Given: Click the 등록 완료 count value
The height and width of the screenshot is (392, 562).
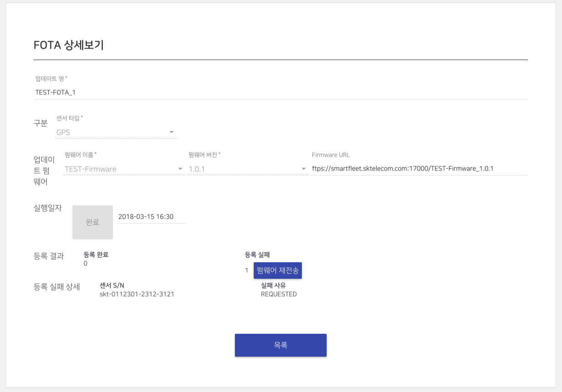Looking at the screenshot, I should [x=85, y=264].
